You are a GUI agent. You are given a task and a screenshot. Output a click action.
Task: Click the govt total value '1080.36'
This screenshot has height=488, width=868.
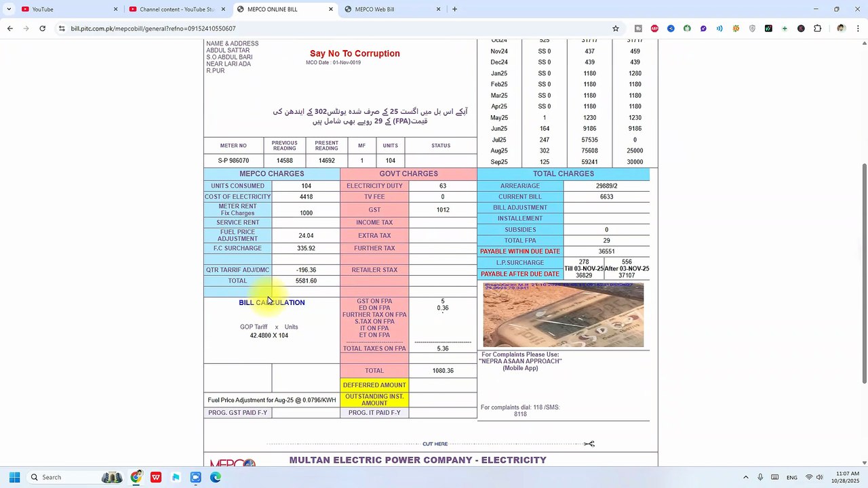443,371
